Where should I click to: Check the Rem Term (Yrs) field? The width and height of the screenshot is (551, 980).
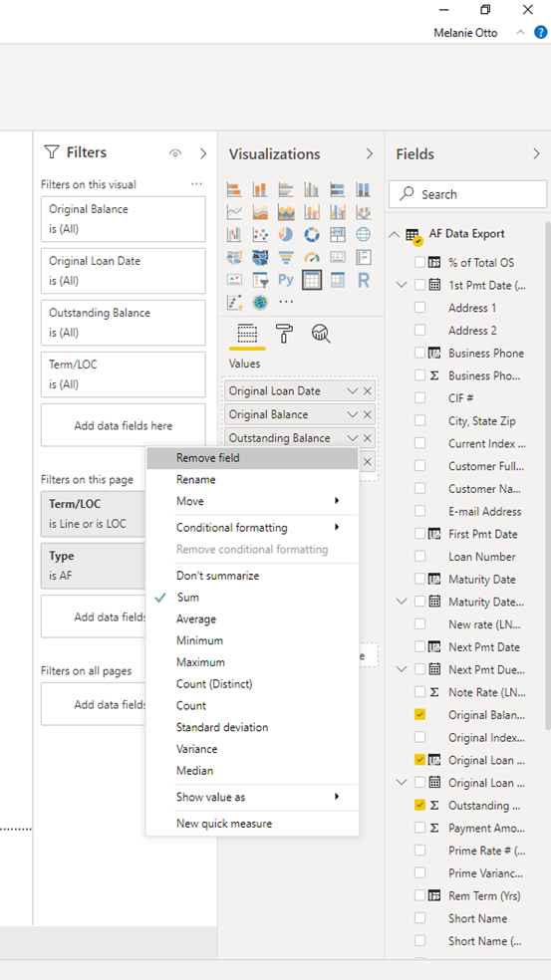click(419, 895)
